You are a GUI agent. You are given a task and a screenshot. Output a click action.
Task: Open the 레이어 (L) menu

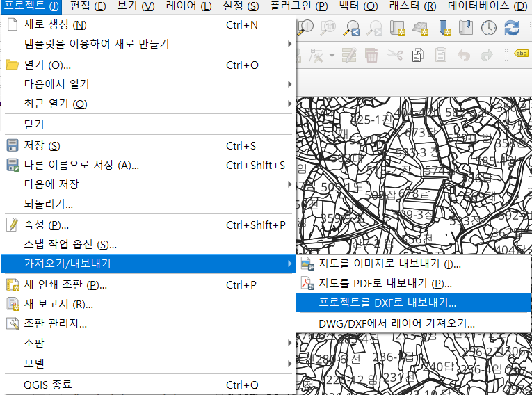point(188,6)
